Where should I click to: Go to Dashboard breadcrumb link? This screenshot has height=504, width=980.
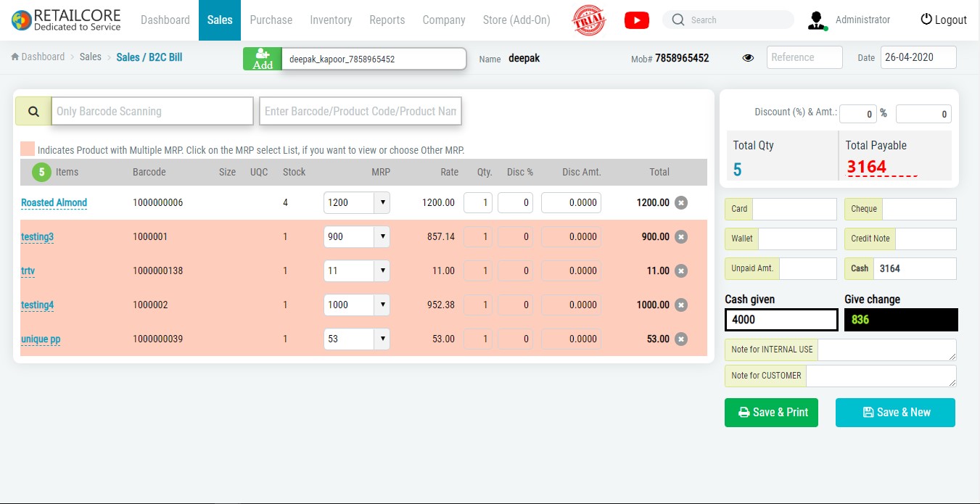38,57
